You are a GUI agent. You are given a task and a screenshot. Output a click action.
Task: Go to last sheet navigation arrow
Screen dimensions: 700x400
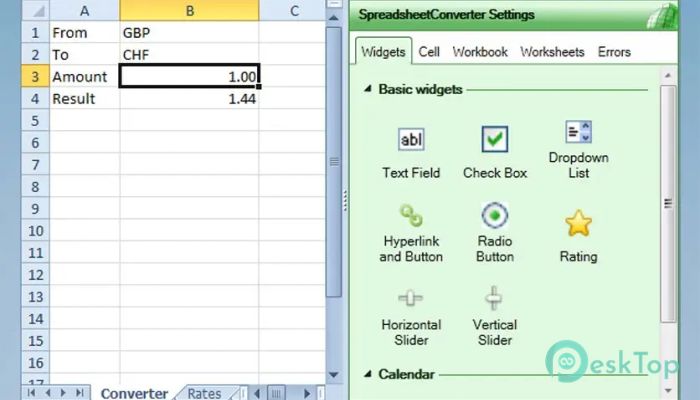(79, 393)
